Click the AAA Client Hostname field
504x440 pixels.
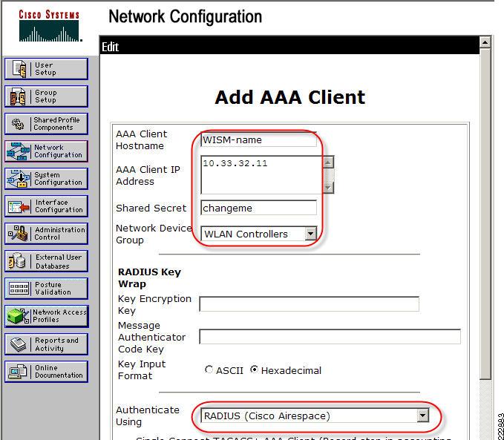(259, 140)
